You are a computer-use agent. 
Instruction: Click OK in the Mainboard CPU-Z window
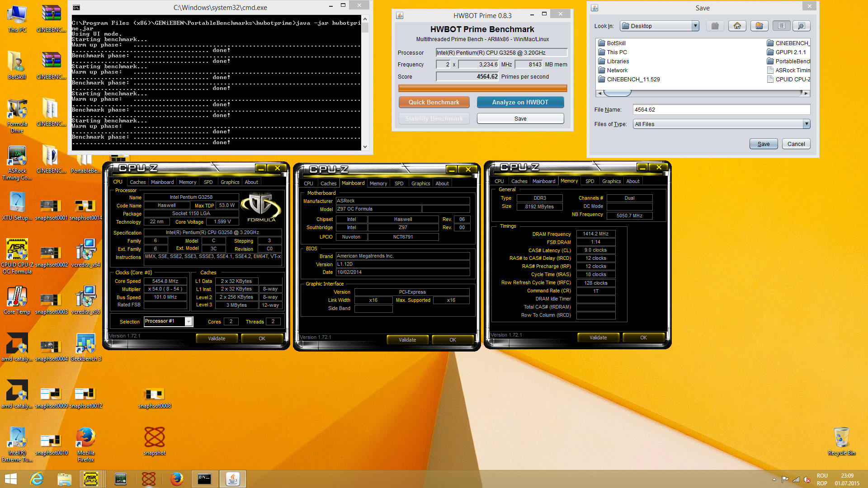[453, 340]
